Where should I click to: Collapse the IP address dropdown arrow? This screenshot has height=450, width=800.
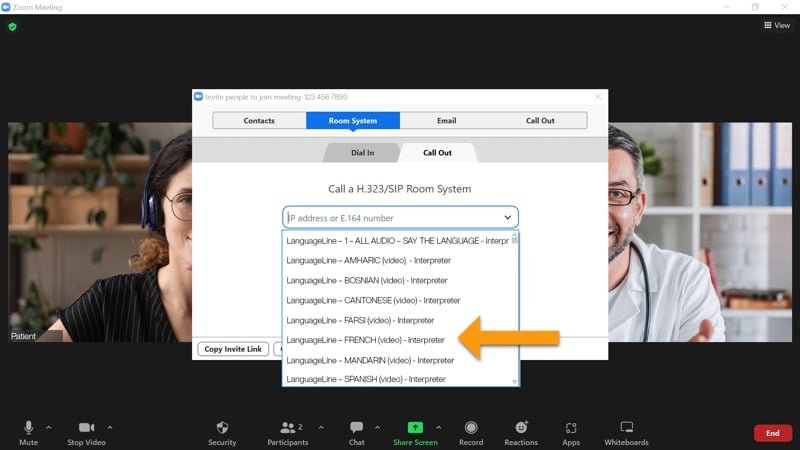508,218
